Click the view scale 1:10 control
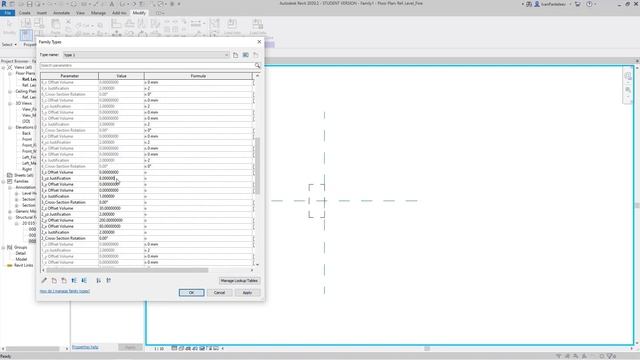Viewport: 640px width, 360px height. (x=159, y=349)
